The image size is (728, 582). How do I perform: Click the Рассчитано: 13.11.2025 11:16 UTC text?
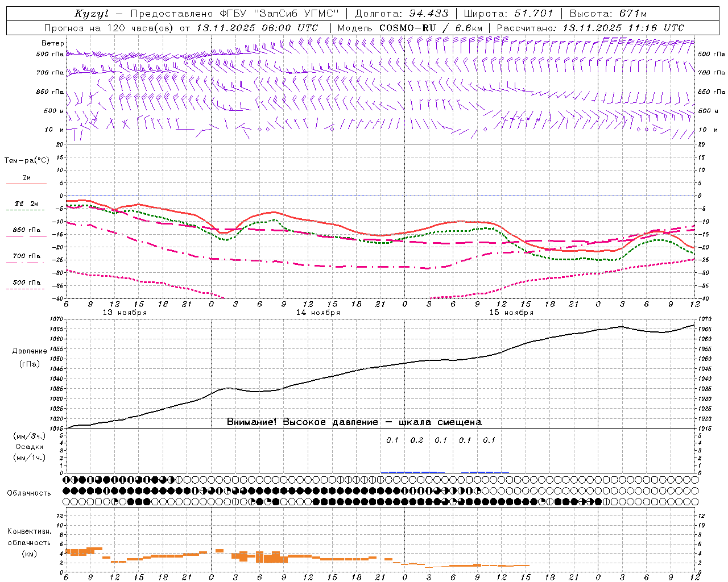click(x=590, y=28)
